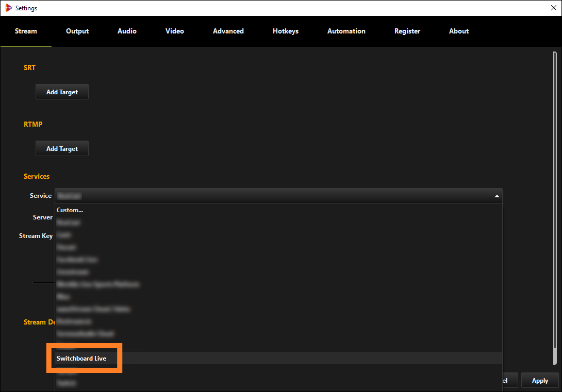This screenshot has width=562, height=392.
Task: Click Add Target under RTMP
Action: pyautogui.click(x=62, y=148)
